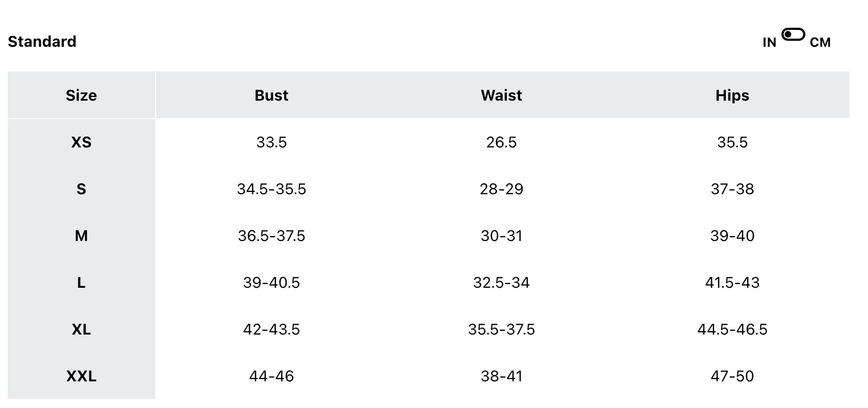Select the M size row label
This screenshot has width=868, height=408.
(x=81, y=236)
